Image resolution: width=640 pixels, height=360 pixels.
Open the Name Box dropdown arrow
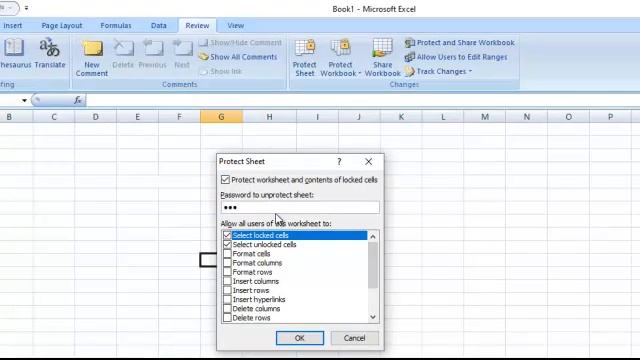tap(24, 100)
